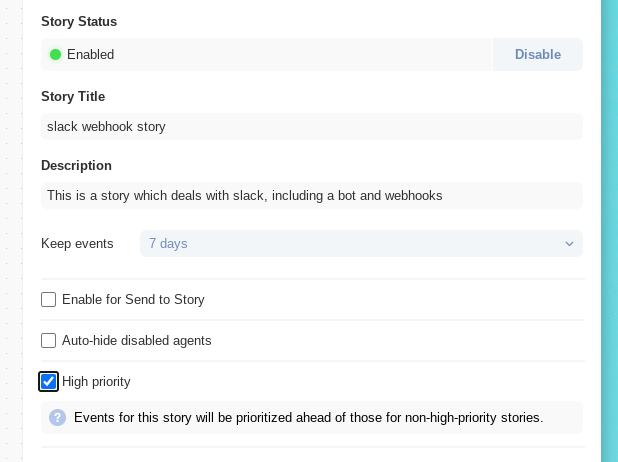This screenshot has height=462, width=618.
Task: Click the Description heading
Action: coord(76,166)
